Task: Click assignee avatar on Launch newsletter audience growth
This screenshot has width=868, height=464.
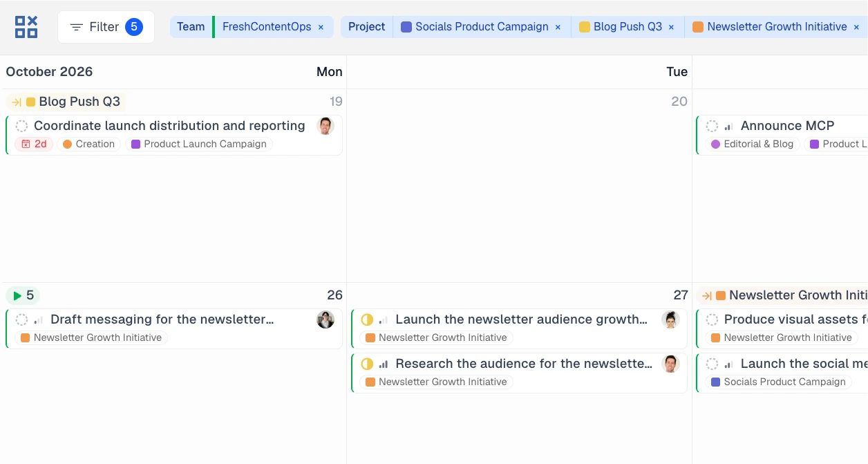Action: pyautogui.click(x=670, y=319)
